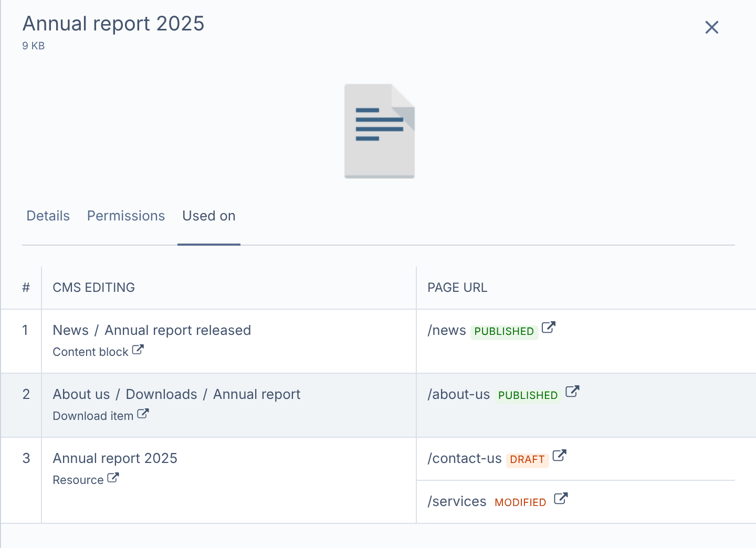Open the Download item link
This screenshot has width=756, height=548.
coord(93,416)
